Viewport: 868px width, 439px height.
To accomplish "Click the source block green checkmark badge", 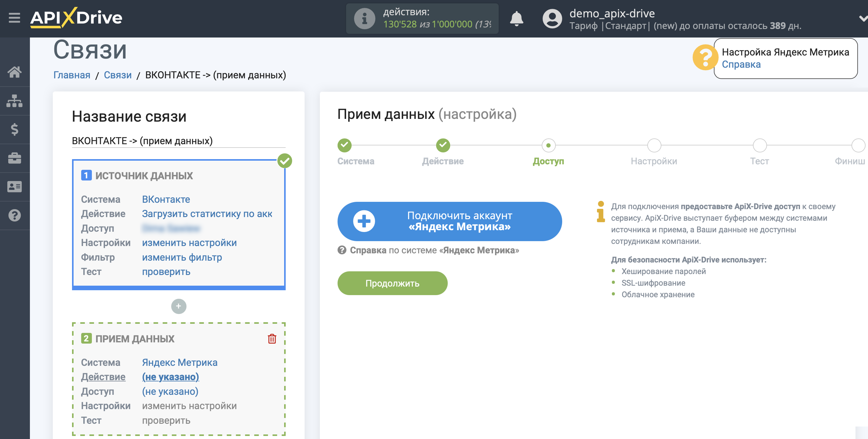I will 285,161.
